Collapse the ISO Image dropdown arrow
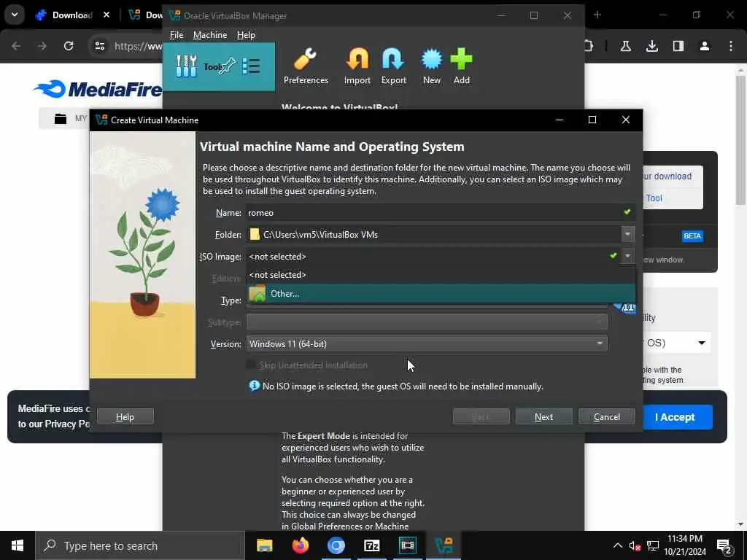 point(627,256)
